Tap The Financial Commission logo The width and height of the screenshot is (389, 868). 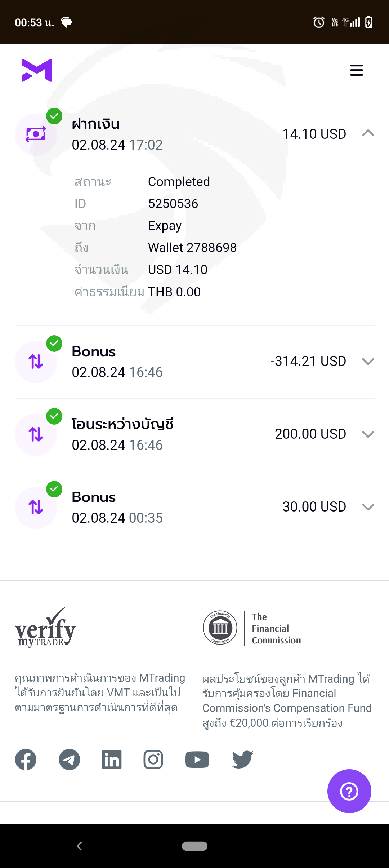tap(252, 628)
